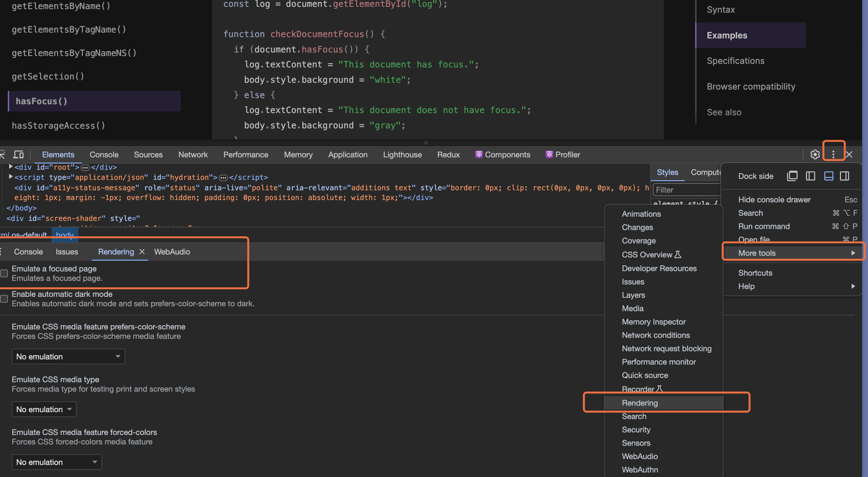
Task: Choose dock to right icon
Action: click(845, 176)
